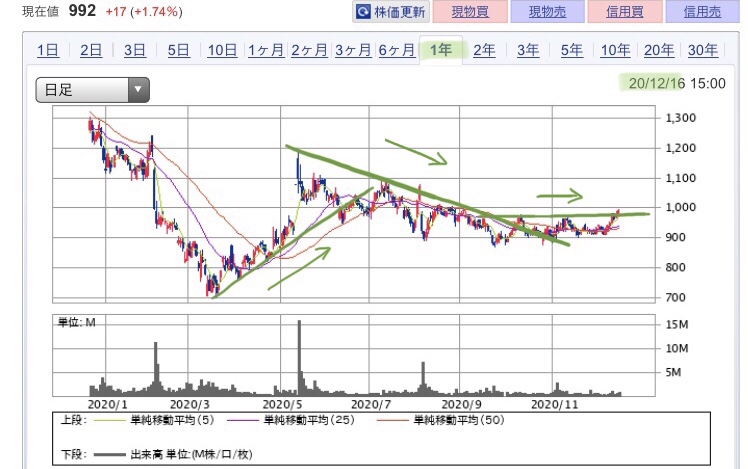Switch to the 10日 period tab
Image resolution: width=748 pixels, height=469 pixels.
222,50
